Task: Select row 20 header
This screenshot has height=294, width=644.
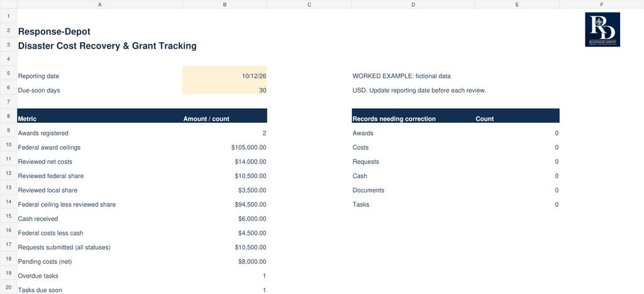Action: pos(9,287)
